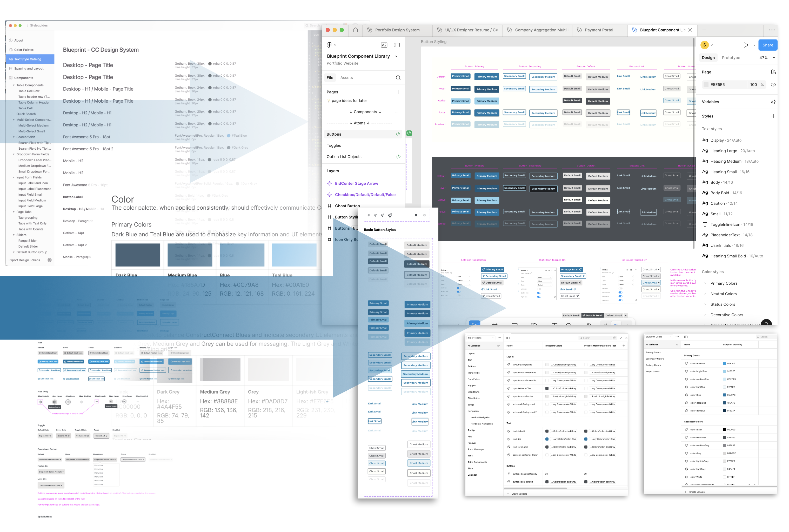Image resolution: width=789 pixels, height=532 pixels.
Task: Add a new style with Styles plus
Action: tap(773, 116)
